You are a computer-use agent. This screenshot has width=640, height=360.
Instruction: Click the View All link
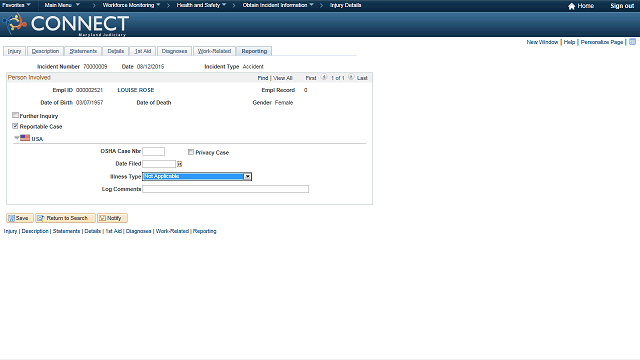[282, 78]
